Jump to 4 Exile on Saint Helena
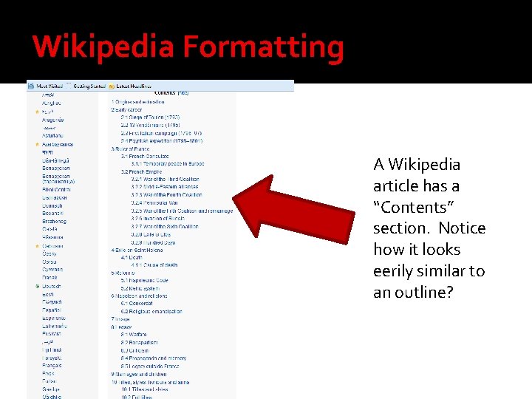532x399 pixels. click(137, 250)
